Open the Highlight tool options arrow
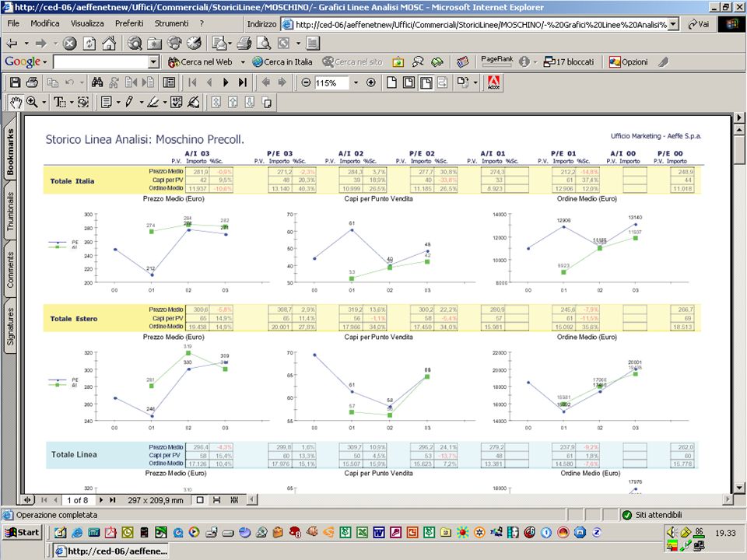 165,103
